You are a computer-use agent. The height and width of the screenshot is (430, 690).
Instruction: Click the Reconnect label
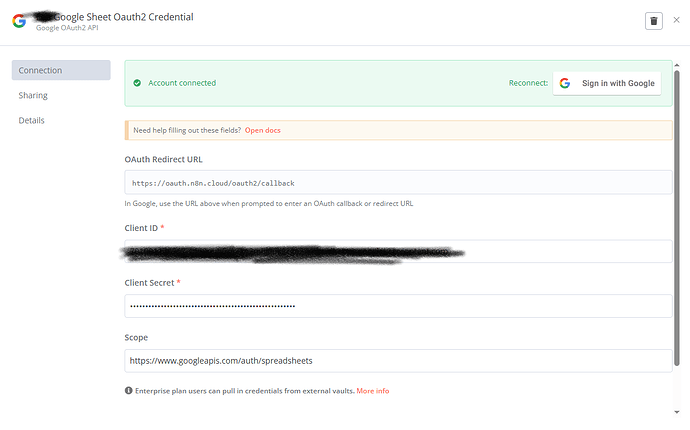coord(529,83)
